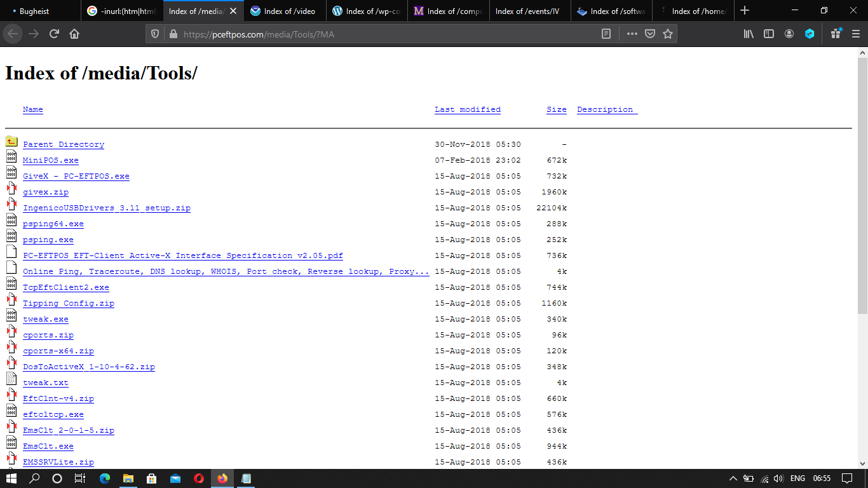Switch to Index of /home/ tab

693,11
